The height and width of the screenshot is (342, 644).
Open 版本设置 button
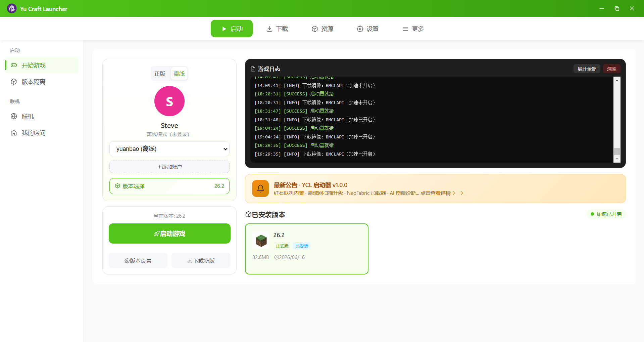click(138, 261)
